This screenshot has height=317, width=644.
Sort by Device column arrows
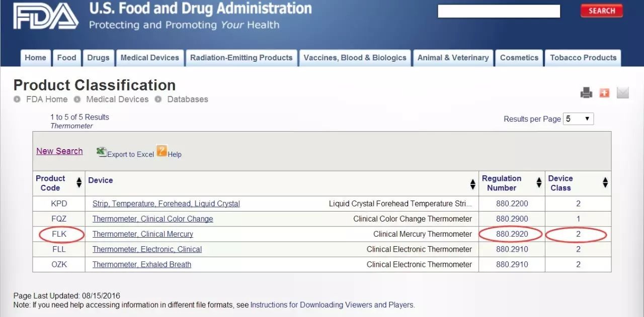(x=472, y=184)
